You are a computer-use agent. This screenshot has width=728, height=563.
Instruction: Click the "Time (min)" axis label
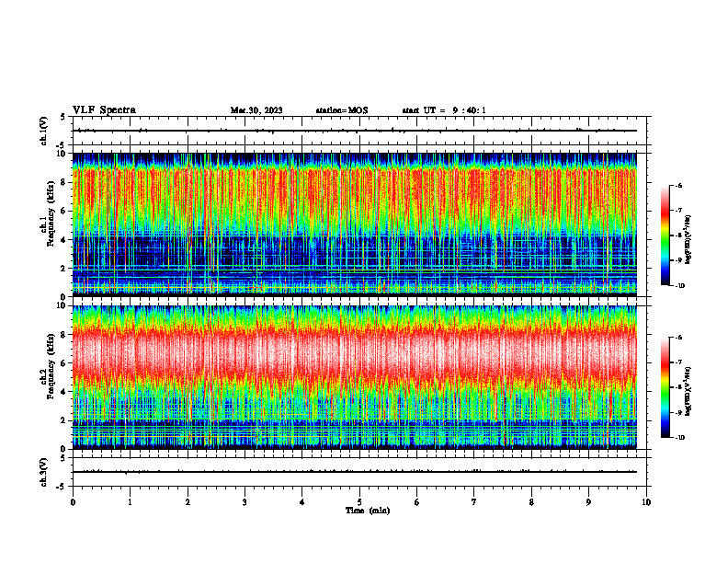click(x=368, y=511)
